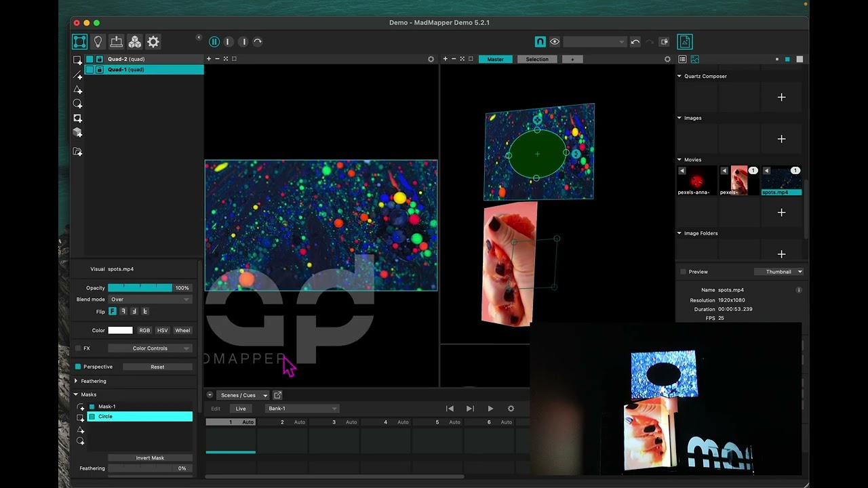Viewport: 868px width, 488px height.
Task: Open the Color Controls FX dropdown
Action: tap(150, 348)
